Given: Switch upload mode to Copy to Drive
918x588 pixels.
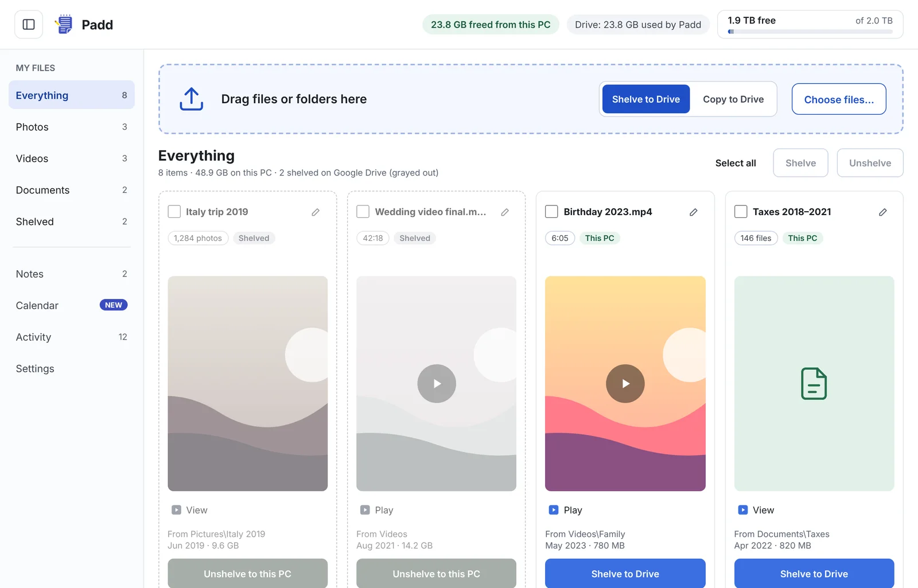Looking at the screenshot, I should point(733,99).
